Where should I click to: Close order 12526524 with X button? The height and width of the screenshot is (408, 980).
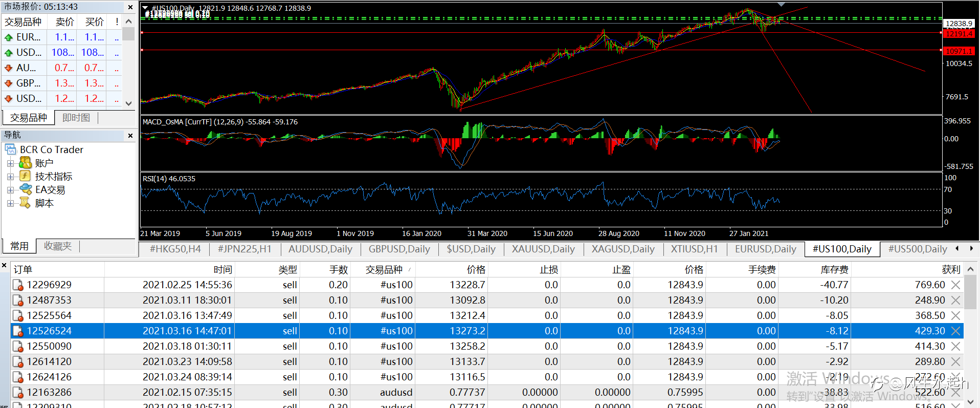coord(955,331)
